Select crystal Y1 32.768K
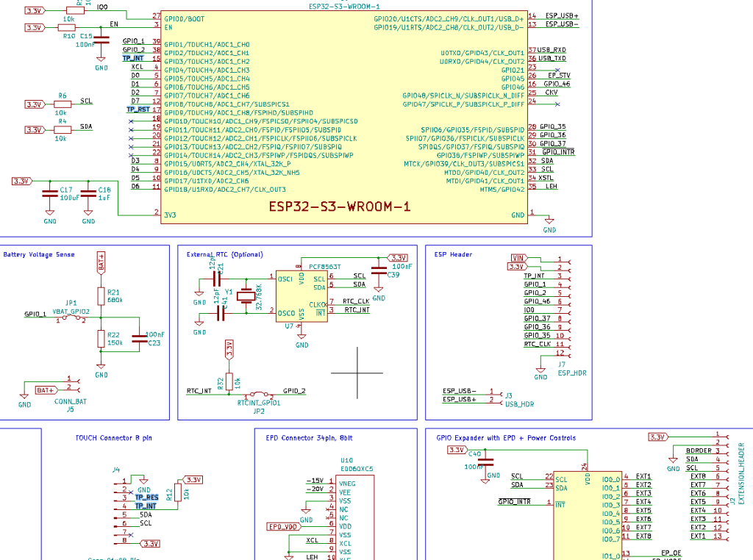The height and width of the screenshot is (560, 753). [x=248, y=297]
